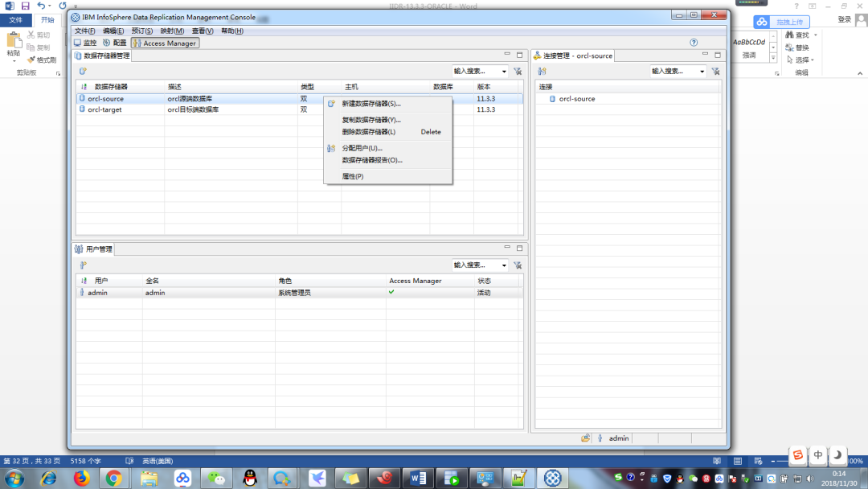
Task: Clear the user filter icon
Action: click(x=518, y=265)
